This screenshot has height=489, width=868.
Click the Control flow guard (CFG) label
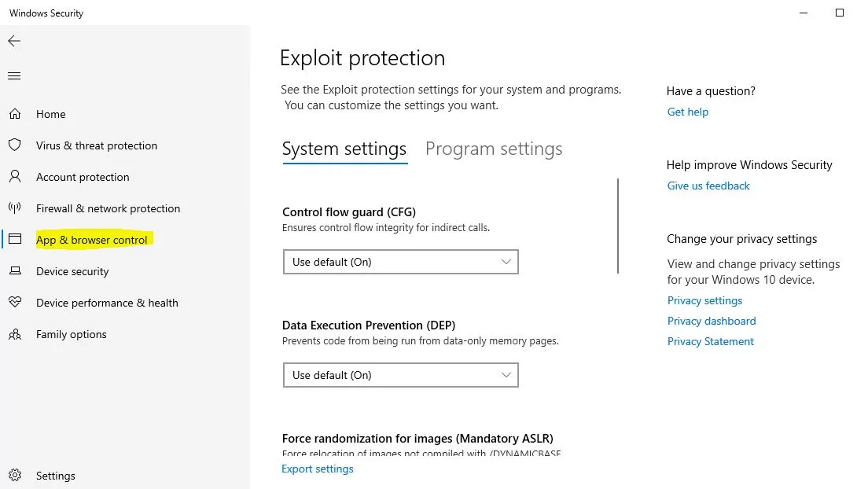click(x=349, y=212)
